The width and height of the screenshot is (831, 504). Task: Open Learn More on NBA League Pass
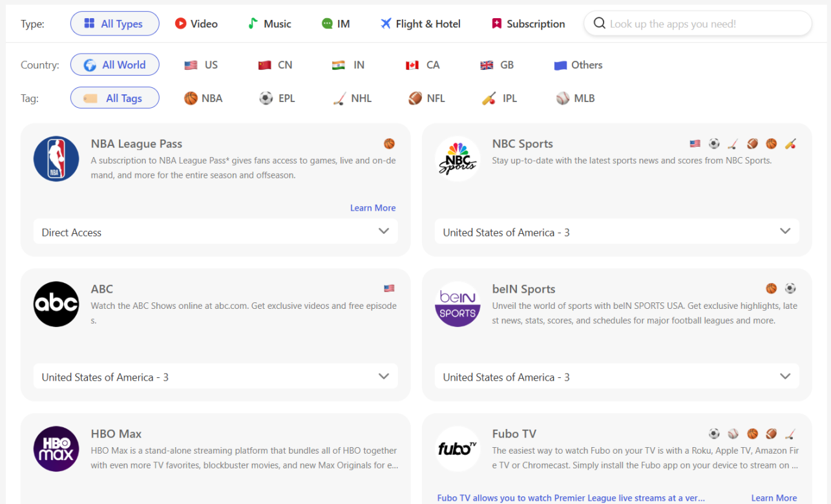[373, 208]
